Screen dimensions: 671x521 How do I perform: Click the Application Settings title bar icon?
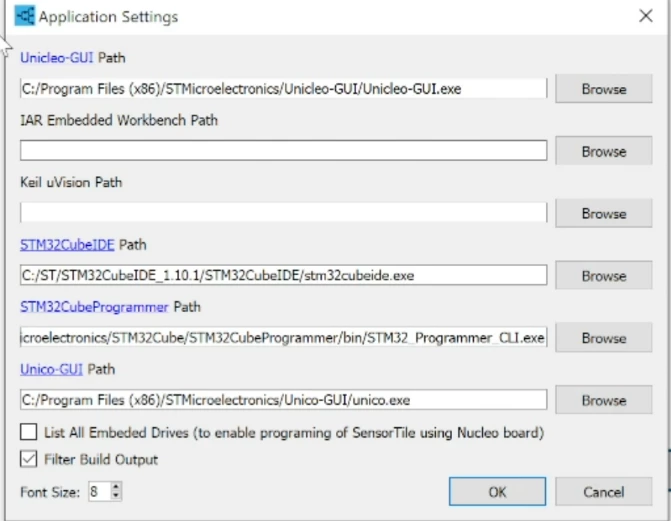[25, 16]
